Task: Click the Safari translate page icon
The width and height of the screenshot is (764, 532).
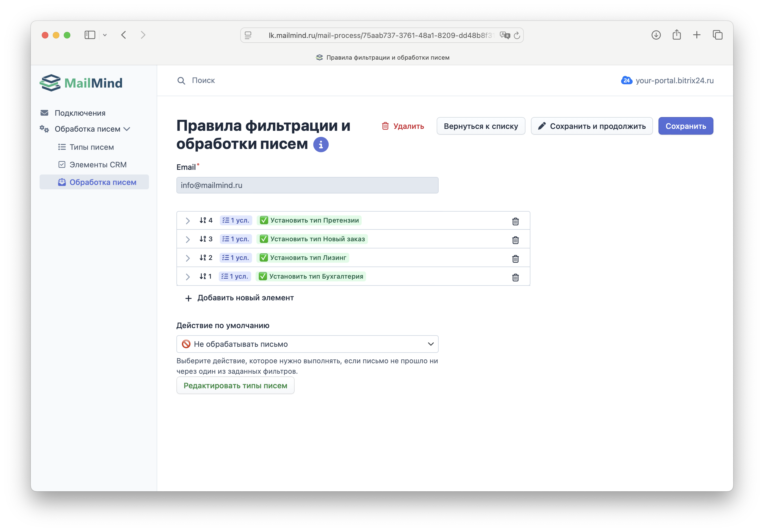Action: point(505,35)
